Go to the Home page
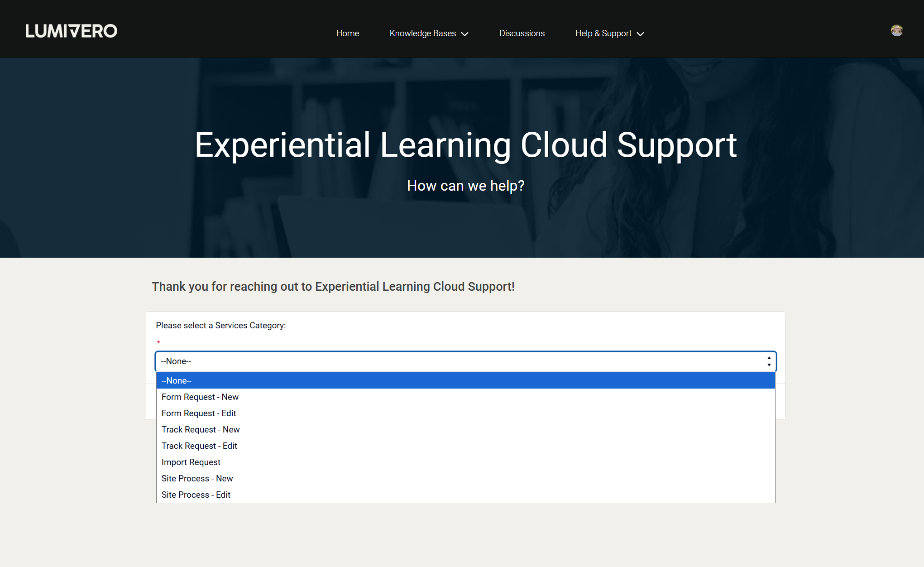The image size is (924, 567). pyautogui.click(x=347, y=34)
